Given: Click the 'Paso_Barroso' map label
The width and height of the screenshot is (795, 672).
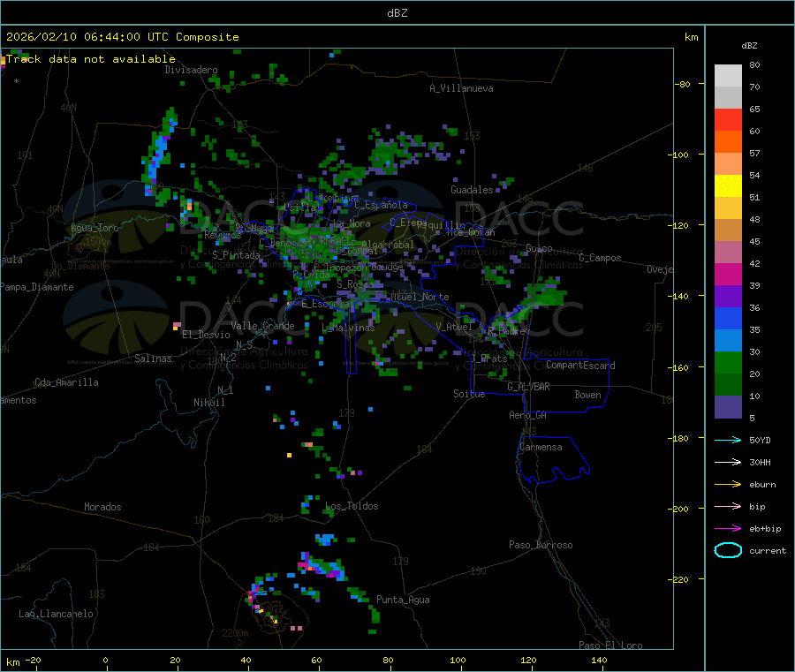Looking at the screenshot, I should point(541,545).
